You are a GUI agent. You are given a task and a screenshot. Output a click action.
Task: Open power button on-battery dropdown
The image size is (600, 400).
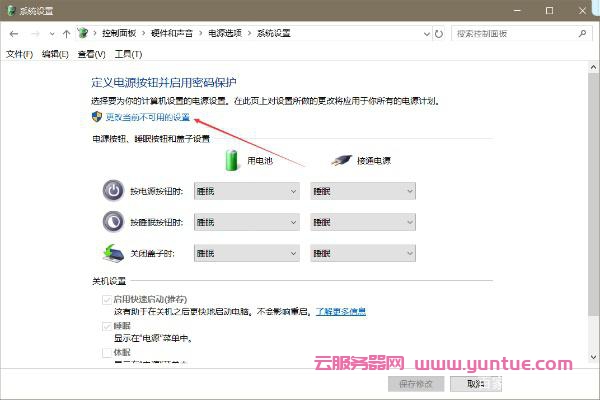coord(247,191)
